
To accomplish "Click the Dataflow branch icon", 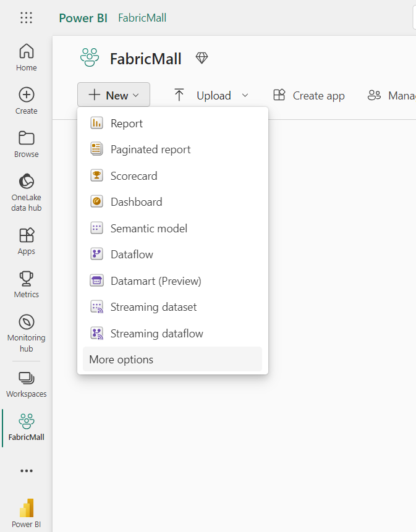I will [x=96, y=254].
